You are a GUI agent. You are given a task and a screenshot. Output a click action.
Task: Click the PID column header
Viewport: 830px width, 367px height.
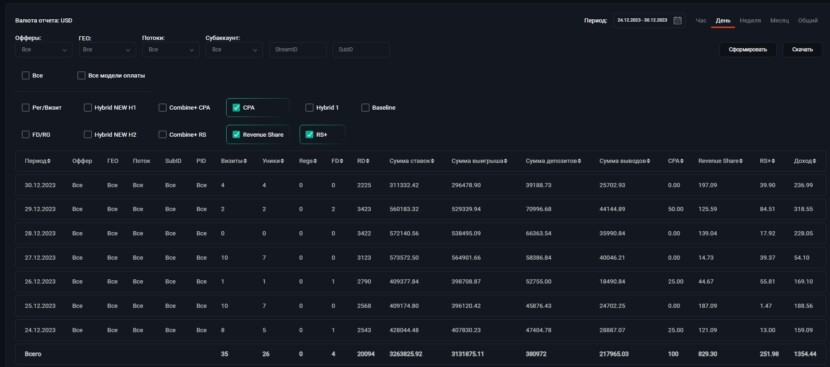pyautogui.click(x=201, y=160)
